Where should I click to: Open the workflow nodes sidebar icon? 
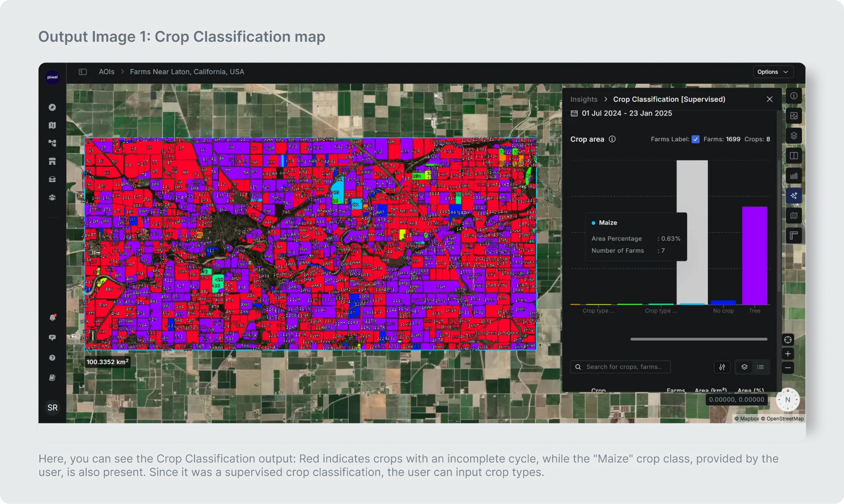(52, 143)
